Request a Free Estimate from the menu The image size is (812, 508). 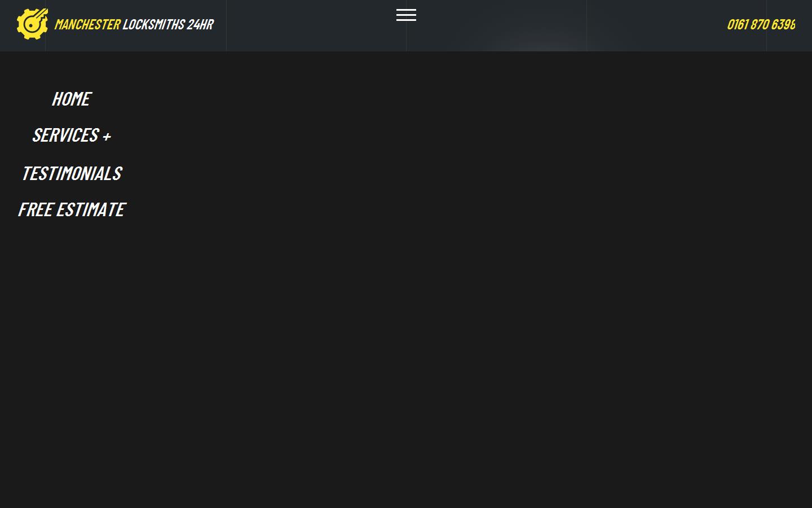[x=72, y=209]
